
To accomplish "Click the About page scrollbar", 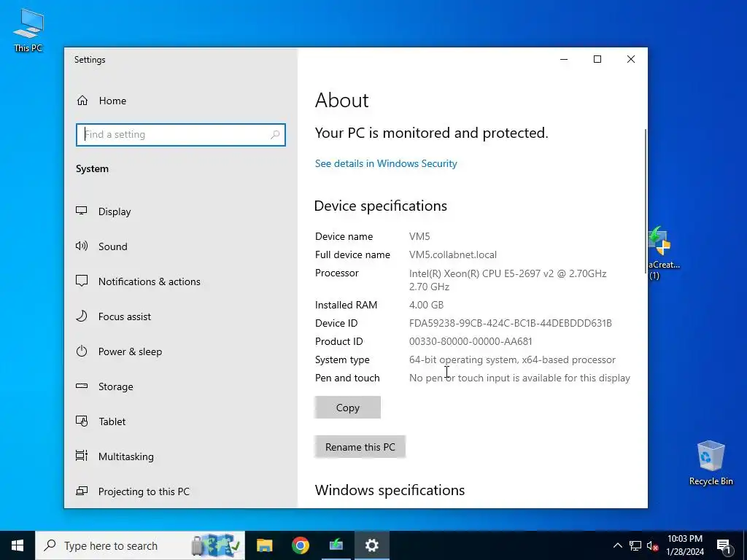I will coord(646,200).
